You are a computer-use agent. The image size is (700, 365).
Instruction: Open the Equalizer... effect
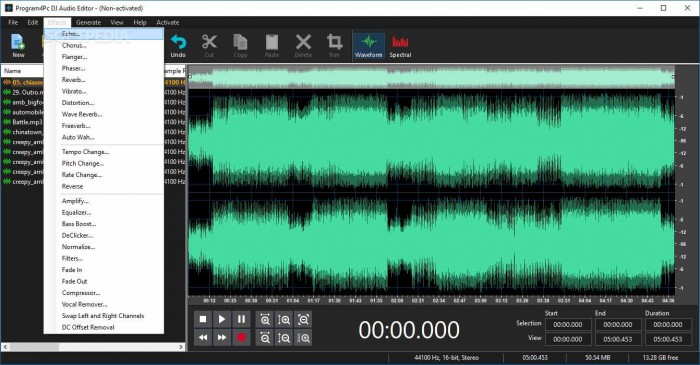click(104, 212)
